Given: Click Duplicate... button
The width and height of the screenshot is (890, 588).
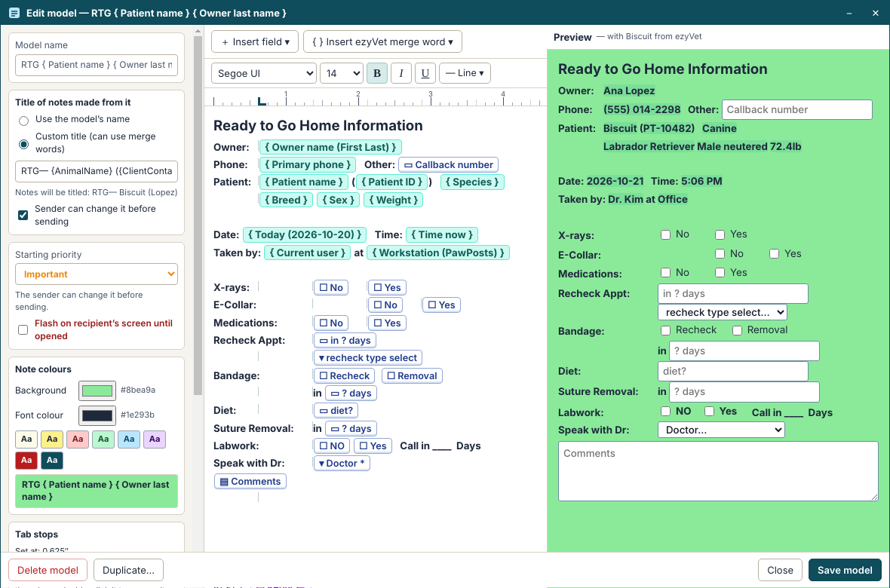Looking at the screenshot, I should click(129, 571).
